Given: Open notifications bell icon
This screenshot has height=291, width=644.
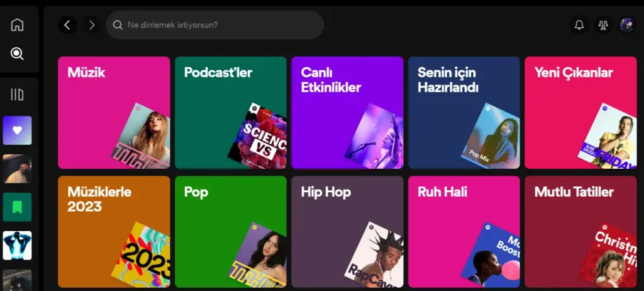Looking at the screenshot, I should 579,25.
